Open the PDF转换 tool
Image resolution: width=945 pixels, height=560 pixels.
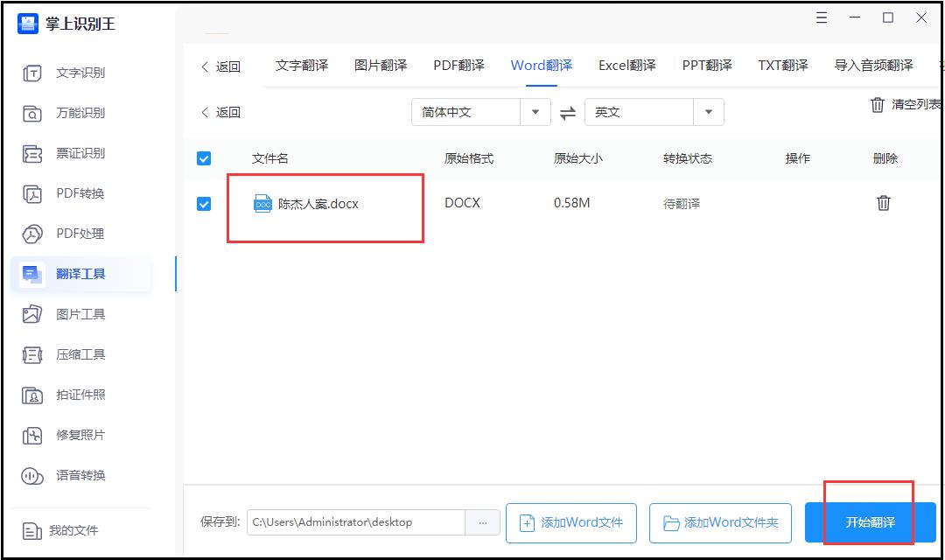tap(81, 193)
